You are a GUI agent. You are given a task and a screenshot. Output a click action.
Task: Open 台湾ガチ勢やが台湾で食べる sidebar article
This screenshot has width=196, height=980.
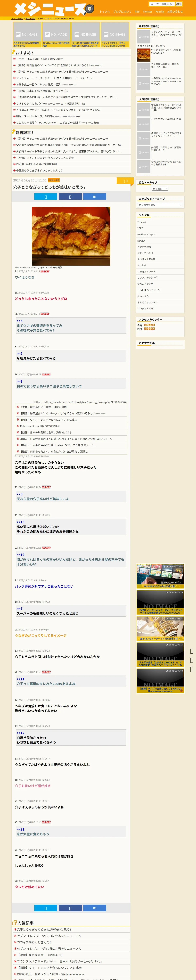(x=166, y=163)
